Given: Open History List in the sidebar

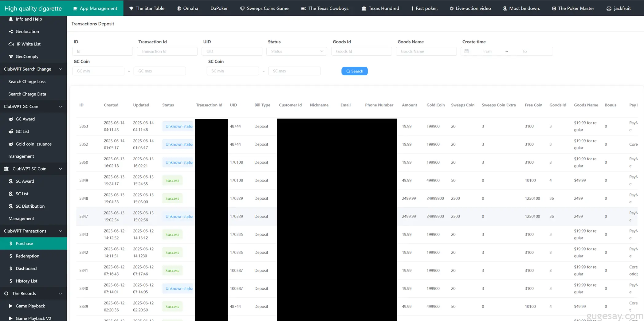Looking at the screenshot, I should click(26, 281).
